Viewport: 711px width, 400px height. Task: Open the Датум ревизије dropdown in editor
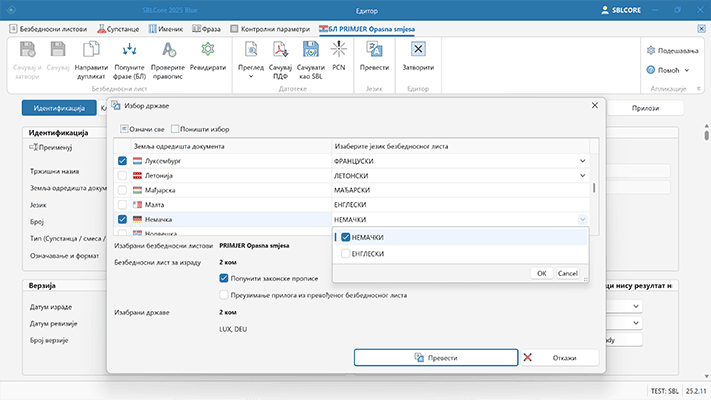coord(636,322)
